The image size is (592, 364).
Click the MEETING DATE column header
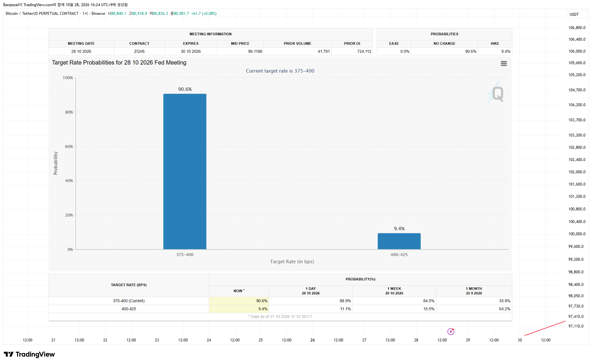click(81, 44)
